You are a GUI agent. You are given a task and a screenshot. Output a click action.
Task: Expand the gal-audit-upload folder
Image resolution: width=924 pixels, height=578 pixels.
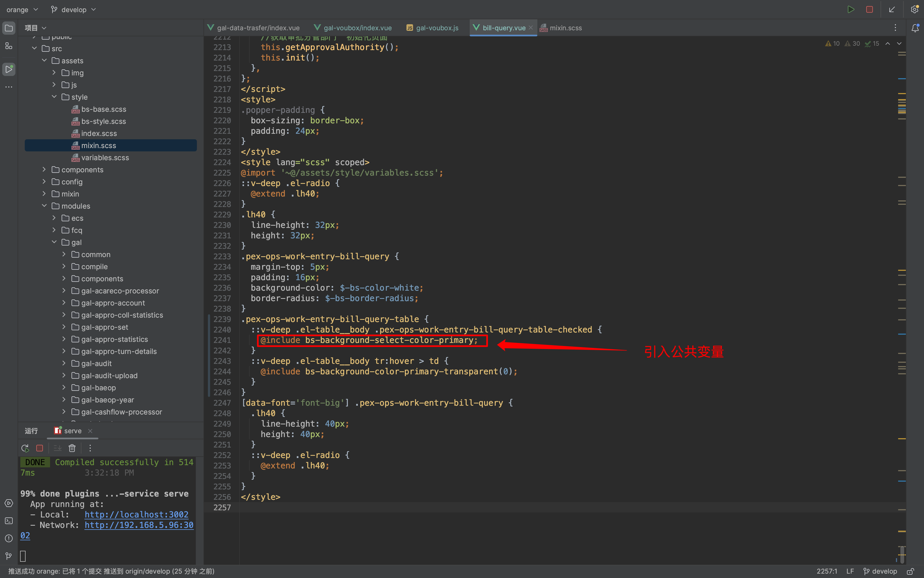click(64, 375)
